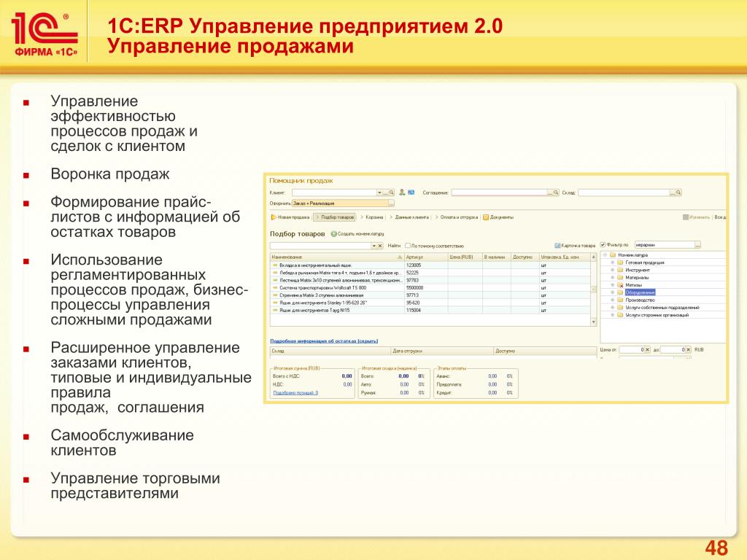Expand the Готовая продукция folder
This screenshot has width=747, height=560.
(x=613, y=262)
